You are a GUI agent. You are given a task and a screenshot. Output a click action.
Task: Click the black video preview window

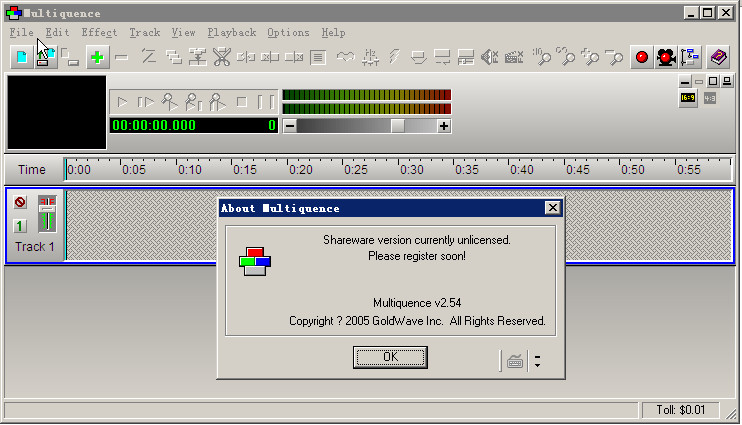(57, 113)
